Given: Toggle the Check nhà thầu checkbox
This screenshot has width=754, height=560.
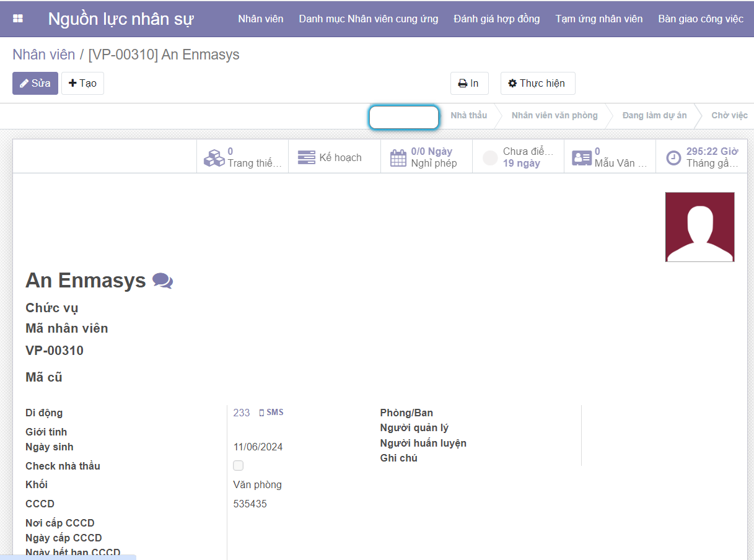Looking at the screenshot, I should 239,465.
